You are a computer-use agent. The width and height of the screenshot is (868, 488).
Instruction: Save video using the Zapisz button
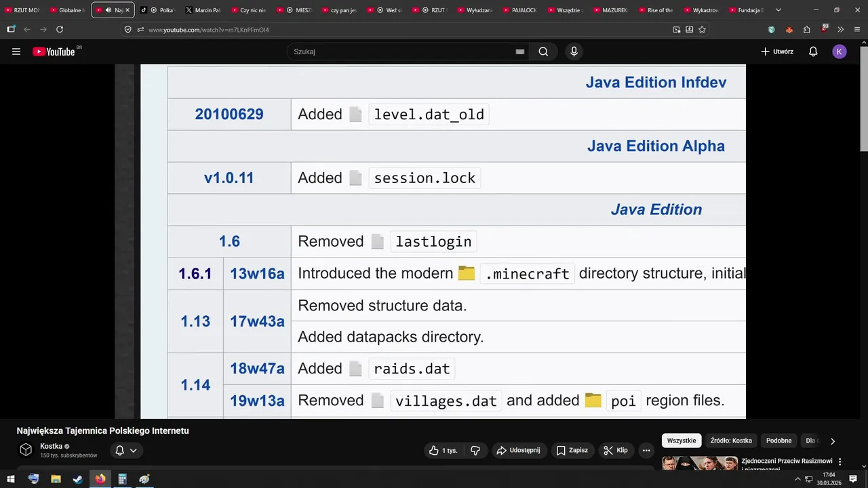(572, 450)
